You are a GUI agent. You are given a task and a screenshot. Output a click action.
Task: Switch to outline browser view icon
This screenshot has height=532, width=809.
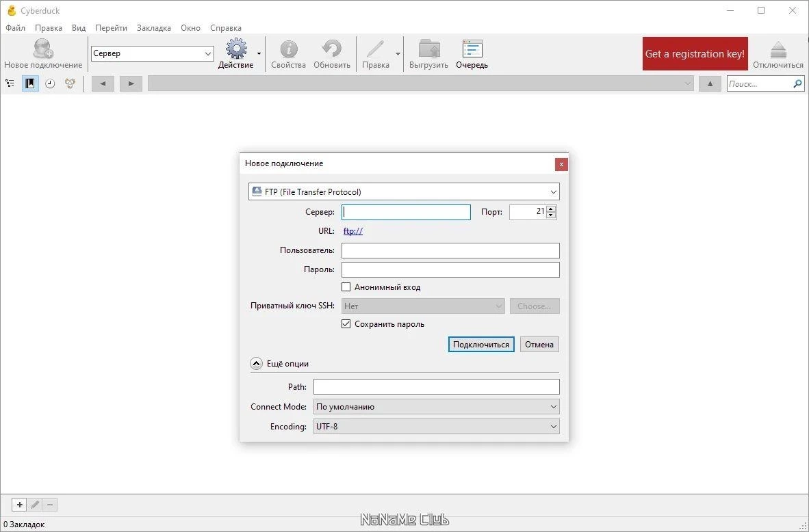(x=10, y=83)
